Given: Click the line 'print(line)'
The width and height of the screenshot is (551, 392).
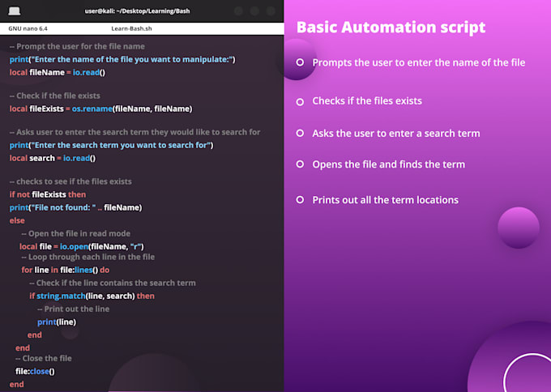Looking at the screenshot, I should pos(57,322).
